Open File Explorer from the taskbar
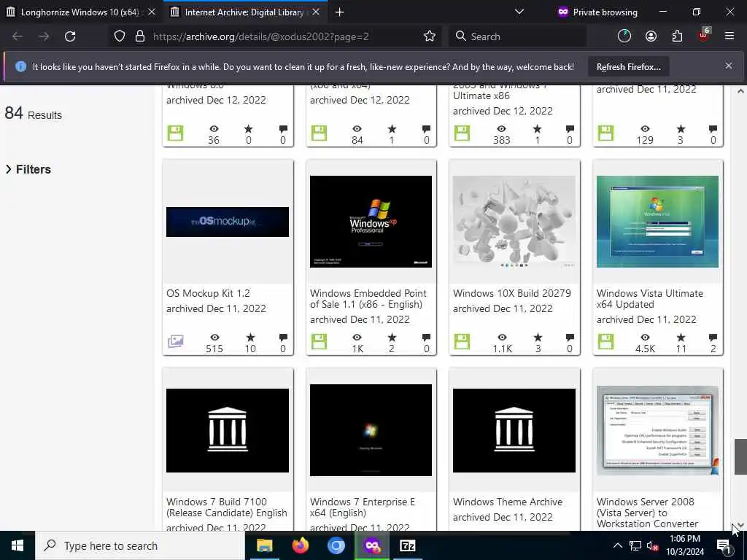747x560 pixels. coord(264,545)
